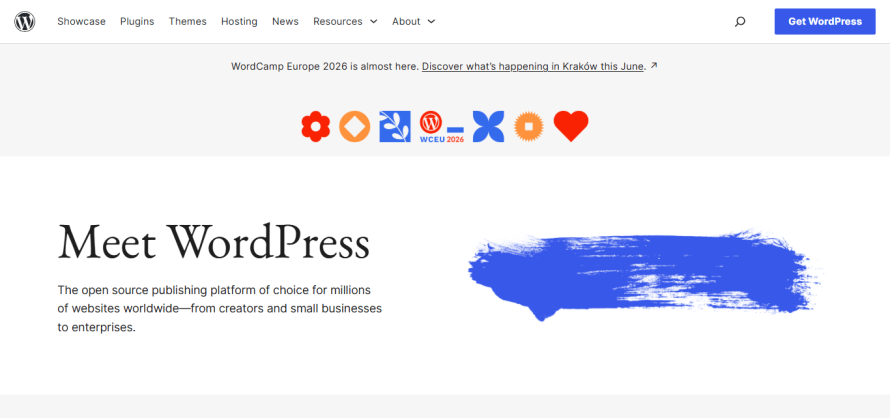This screenshot has height=418, width=890.
Task: Click the 'open source publishing platform' paragraph
Action: [220, 309]
